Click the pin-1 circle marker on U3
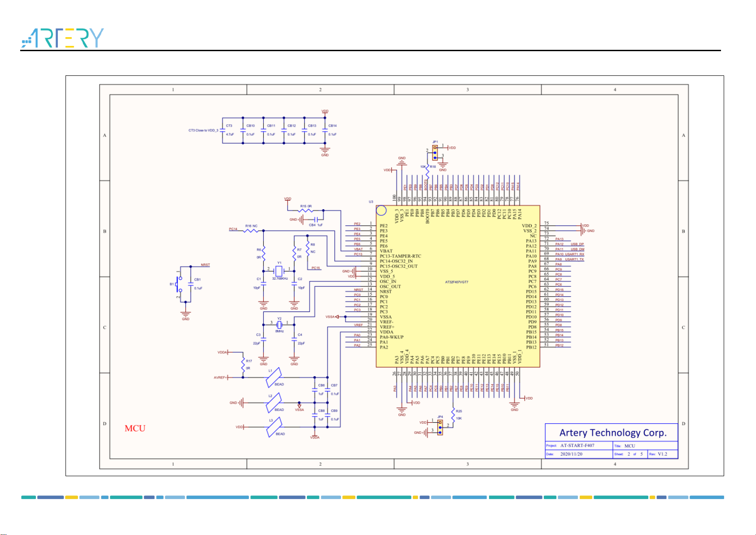756x535 pixels. [x=381, y=210]
